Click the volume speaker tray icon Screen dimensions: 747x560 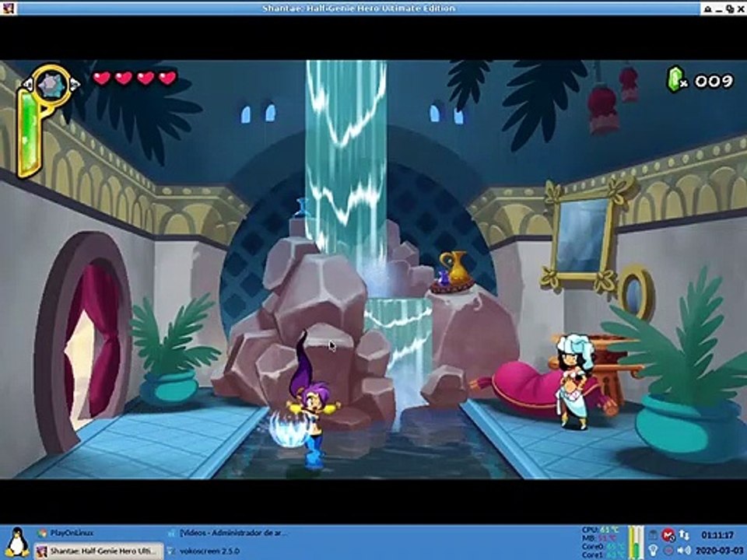pyautogui.click(x=684, y=551)
